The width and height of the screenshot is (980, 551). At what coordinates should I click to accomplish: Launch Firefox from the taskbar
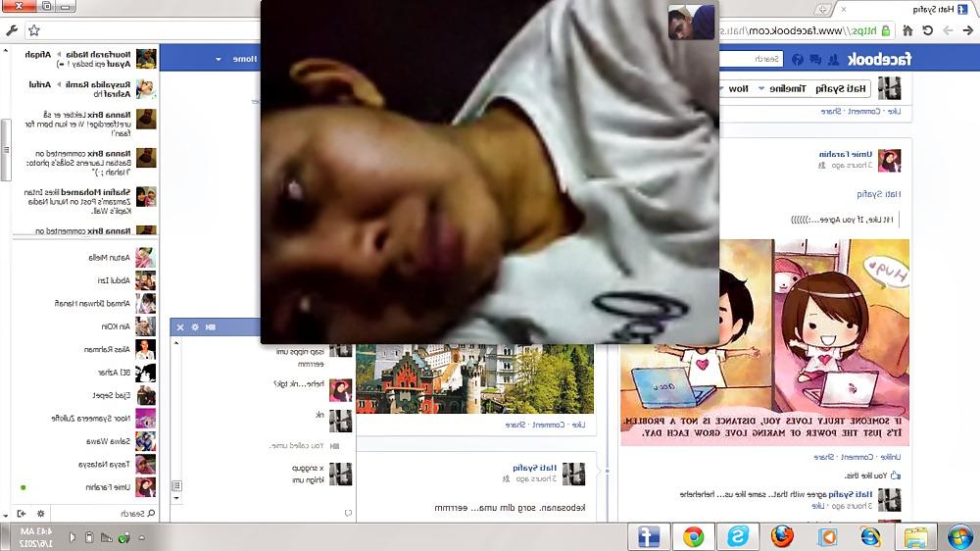coord(782,537)
